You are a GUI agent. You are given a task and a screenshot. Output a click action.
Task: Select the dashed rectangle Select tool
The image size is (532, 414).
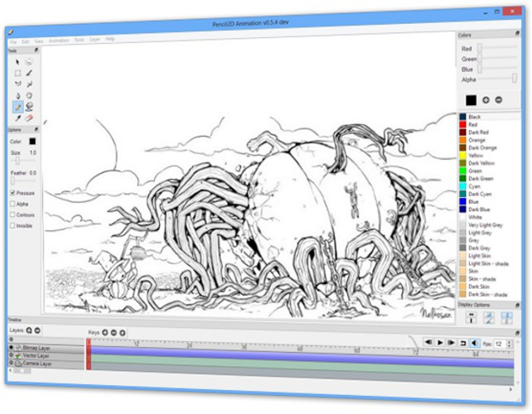point(17,73)
